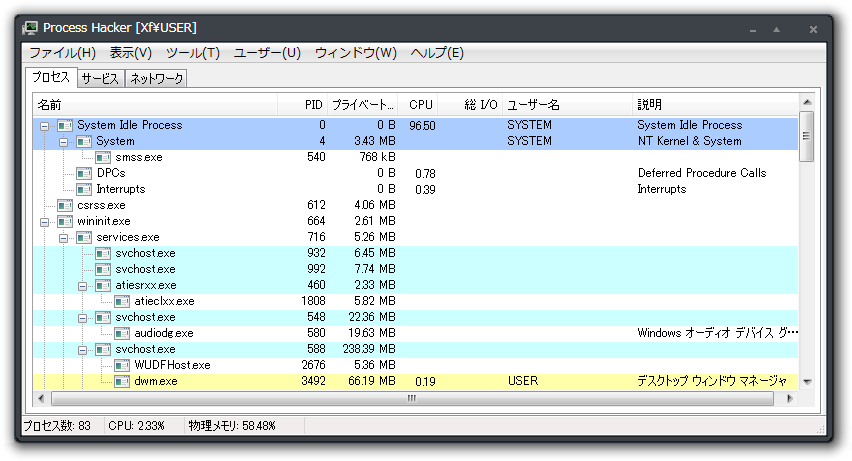This screenshot has height=461, width=852.
Task: Click icon of svchost.exe PID 992
Action: click(103, 270)
